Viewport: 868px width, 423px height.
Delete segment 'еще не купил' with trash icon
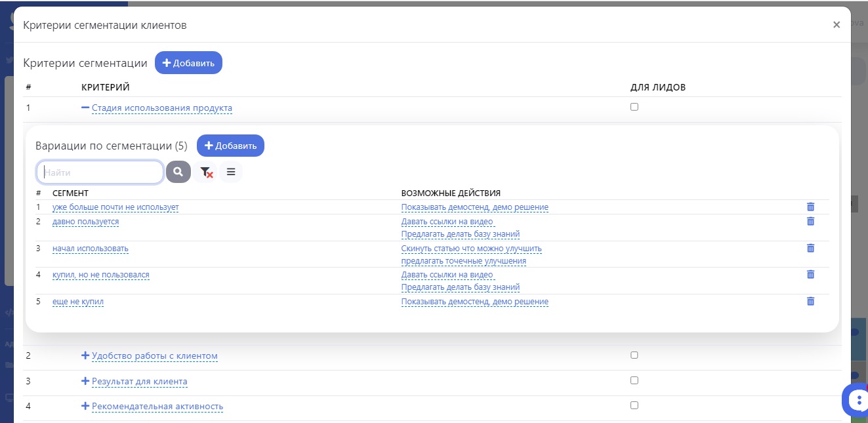810,301
